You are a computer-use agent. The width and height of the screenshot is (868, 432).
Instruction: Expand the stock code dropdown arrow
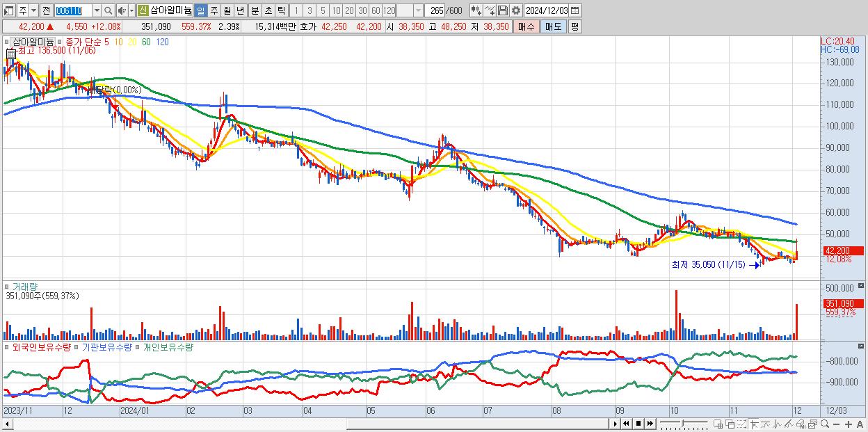point(97,10)
